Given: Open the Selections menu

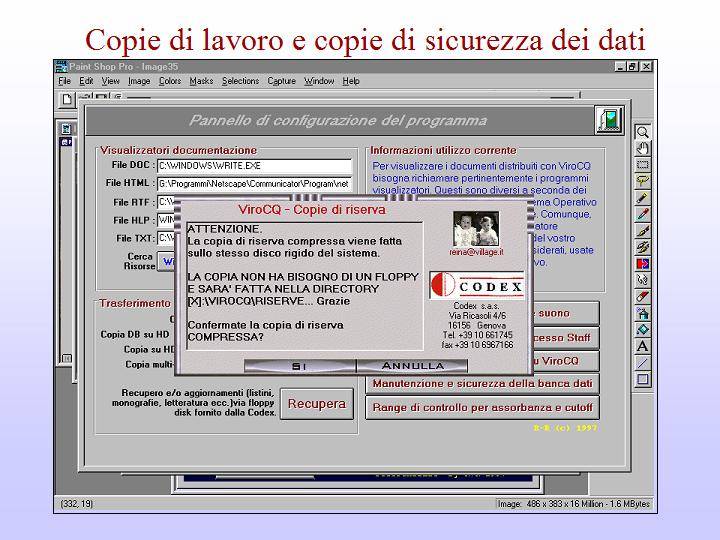Looking at the screenshot, I should tap(241, 81).
